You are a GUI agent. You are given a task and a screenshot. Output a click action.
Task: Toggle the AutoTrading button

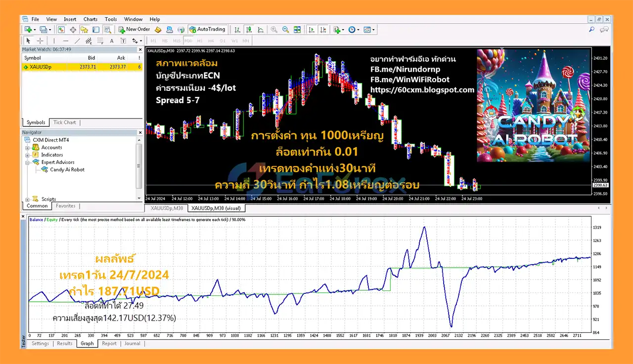[x=208, y=30]
